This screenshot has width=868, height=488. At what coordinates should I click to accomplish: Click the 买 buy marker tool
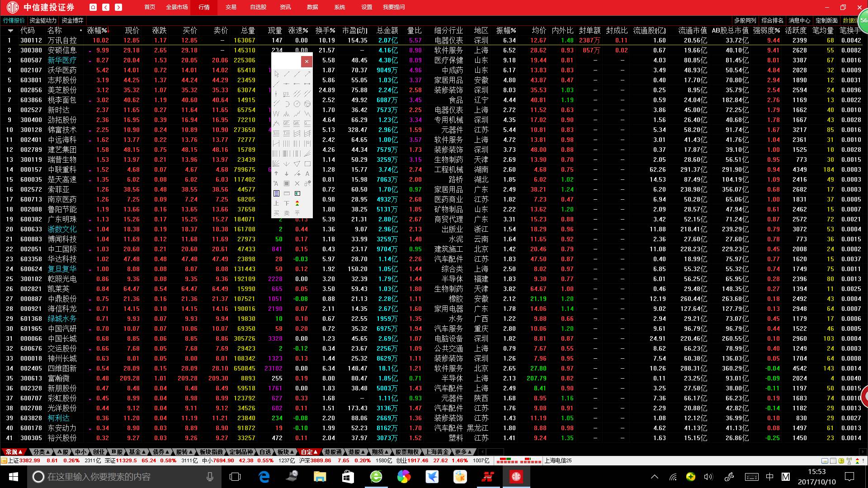click(276, 213)
